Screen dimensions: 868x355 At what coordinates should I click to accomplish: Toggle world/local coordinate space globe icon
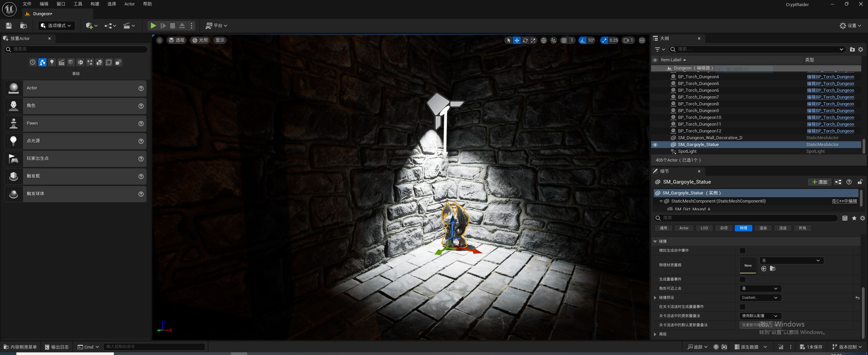(544, 40)
